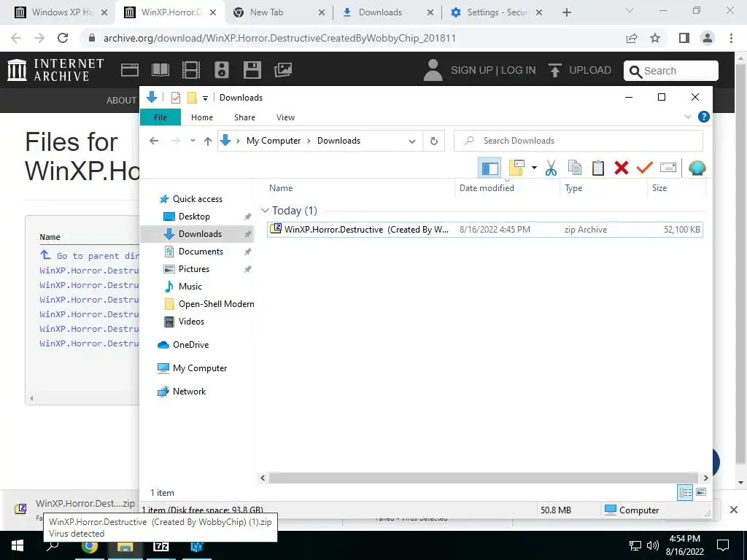Select Open-Shell Modern folder in sidebar
This screenshot has width=747, height=560.
point(216,304)
